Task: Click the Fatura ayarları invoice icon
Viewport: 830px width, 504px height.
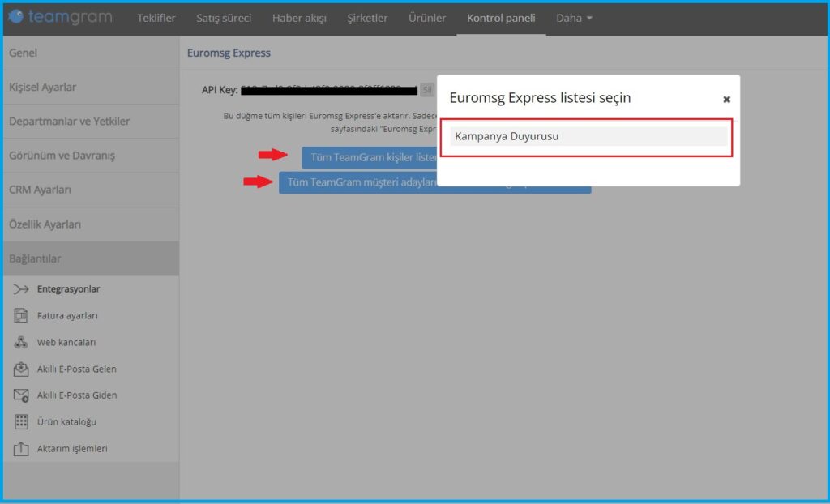Action: [x=21, y=315]
